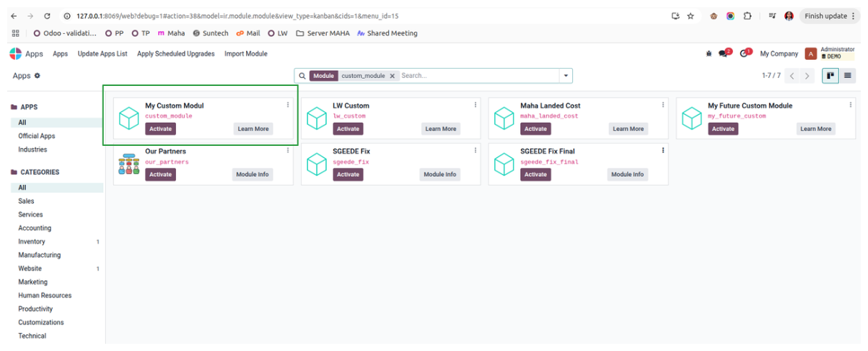Viewport: 868px width, 351px height.
Task: Click the Odoo Apps logo icon
Action: point(15,54)
